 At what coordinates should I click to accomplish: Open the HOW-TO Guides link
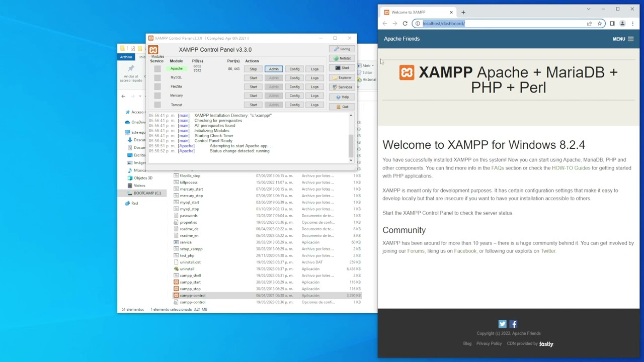click(571, 168)
